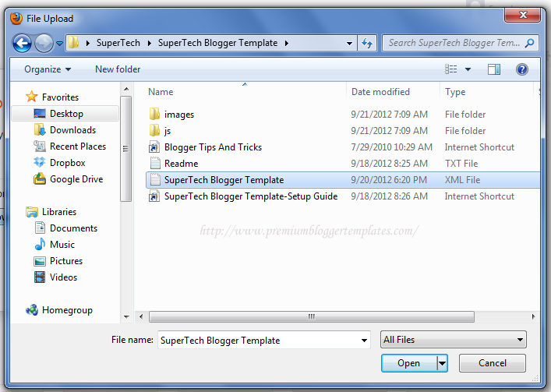The image size is (551, 392).
Task: Select Google Drive in the navigation pane
Action: pyautogui.click(x=76, y=179)
